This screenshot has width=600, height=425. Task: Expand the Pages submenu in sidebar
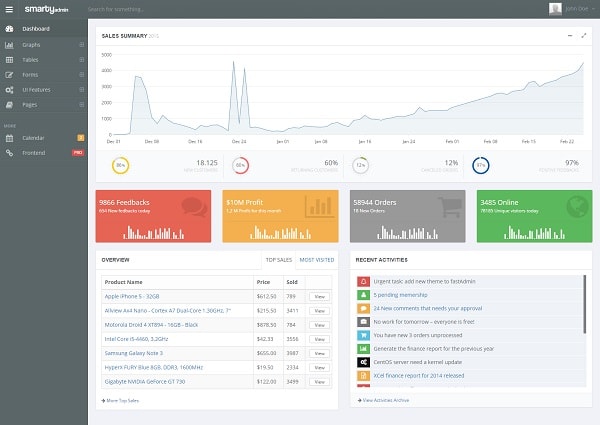(81, 104)
